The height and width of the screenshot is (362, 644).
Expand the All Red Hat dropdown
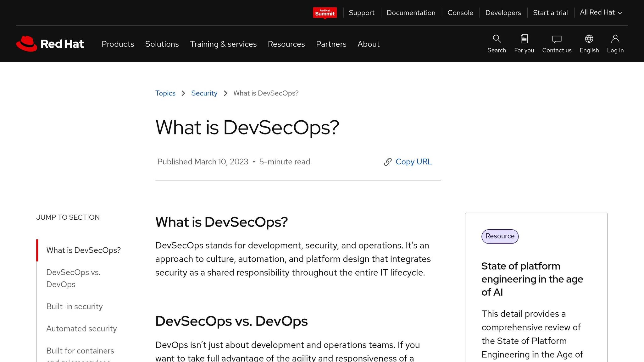(x=601, y=12)
